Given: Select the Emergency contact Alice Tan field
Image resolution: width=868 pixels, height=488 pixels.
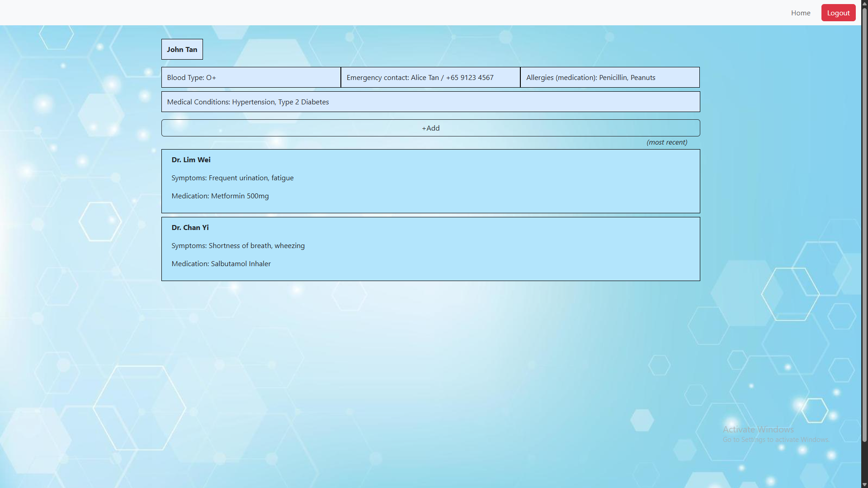Looking at the screenshot, I should point(430,77).
